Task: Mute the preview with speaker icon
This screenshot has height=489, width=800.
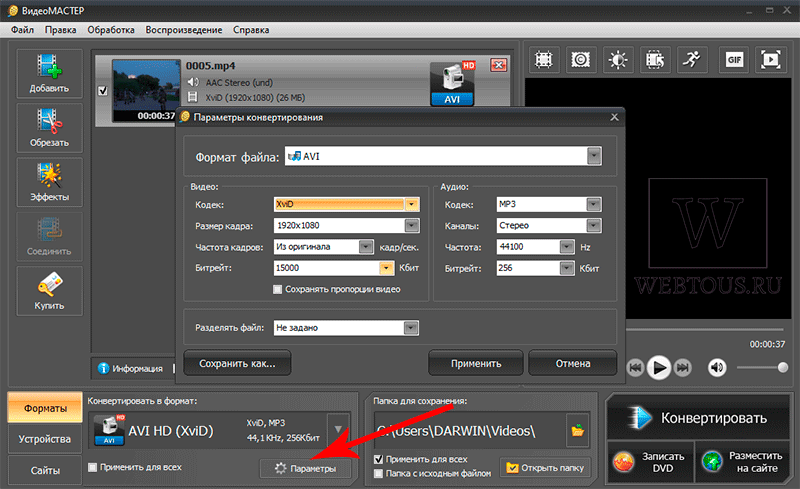Action: click(717, 367)
